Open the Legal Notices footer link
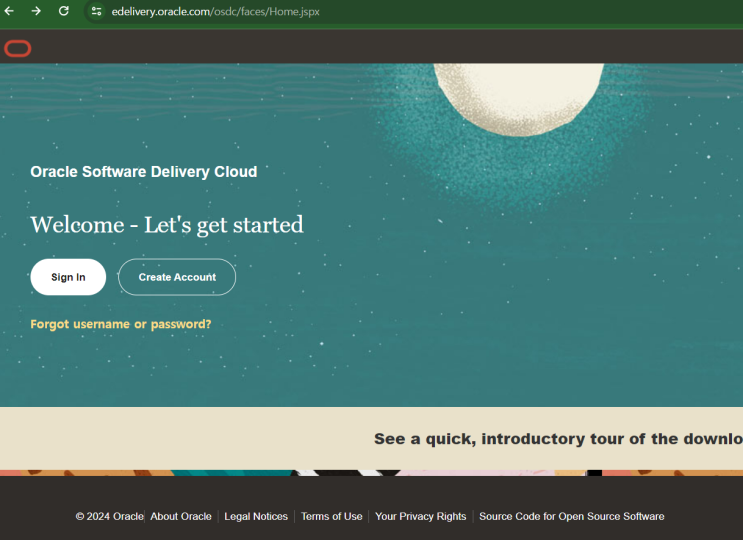 256,516
